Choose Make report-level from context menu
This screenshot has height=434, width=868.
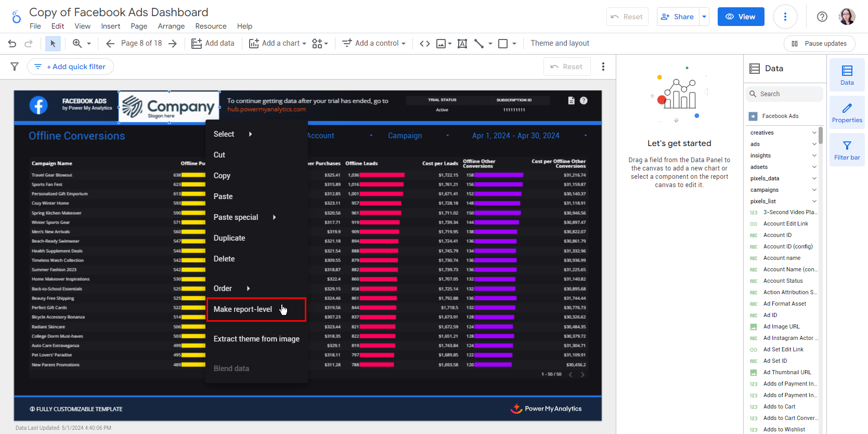[x=243, y=309]
